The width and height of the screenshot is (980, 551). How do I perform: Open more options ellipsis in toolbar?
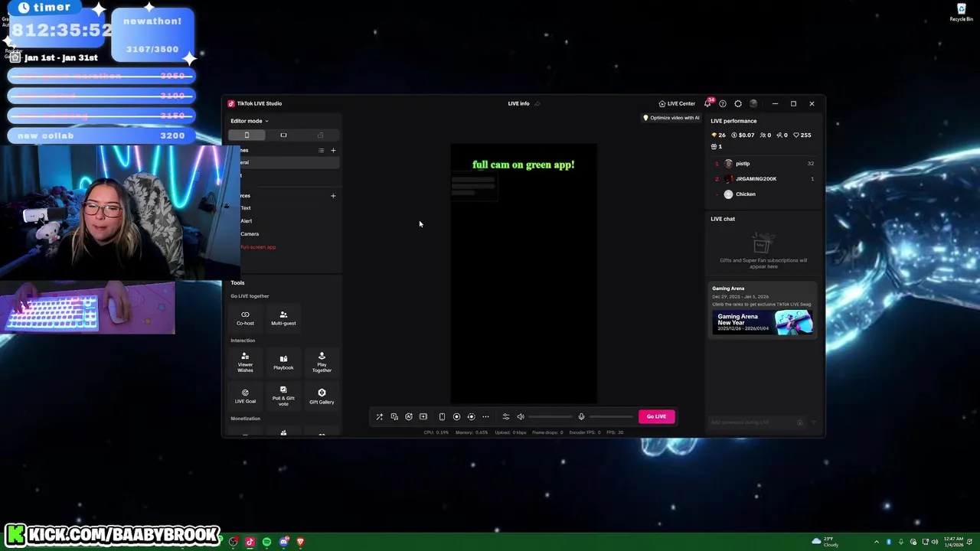(485, 417)
